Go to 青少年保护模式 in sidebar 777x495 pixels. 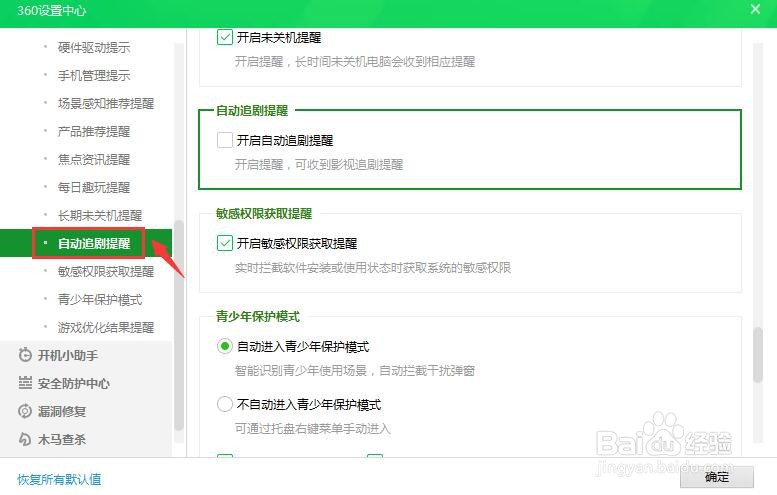[x=100, y=299]
